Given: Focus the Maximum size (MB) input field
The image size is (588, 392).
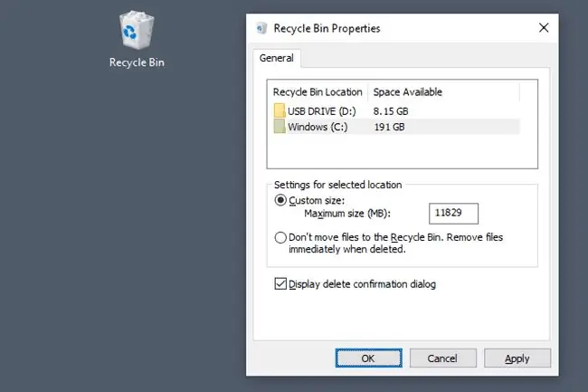Looking at the screenshot, I should click(453, 213).
